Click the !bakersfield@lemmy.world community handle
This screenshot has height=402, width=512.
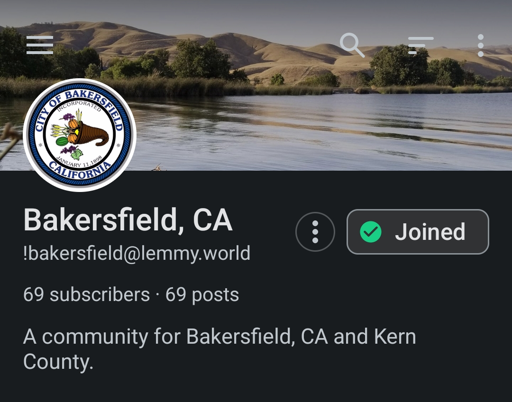pos(137,254)
